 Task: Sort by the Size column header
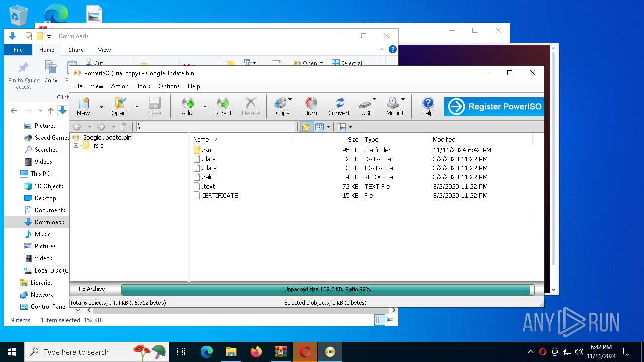click(327, 140)
